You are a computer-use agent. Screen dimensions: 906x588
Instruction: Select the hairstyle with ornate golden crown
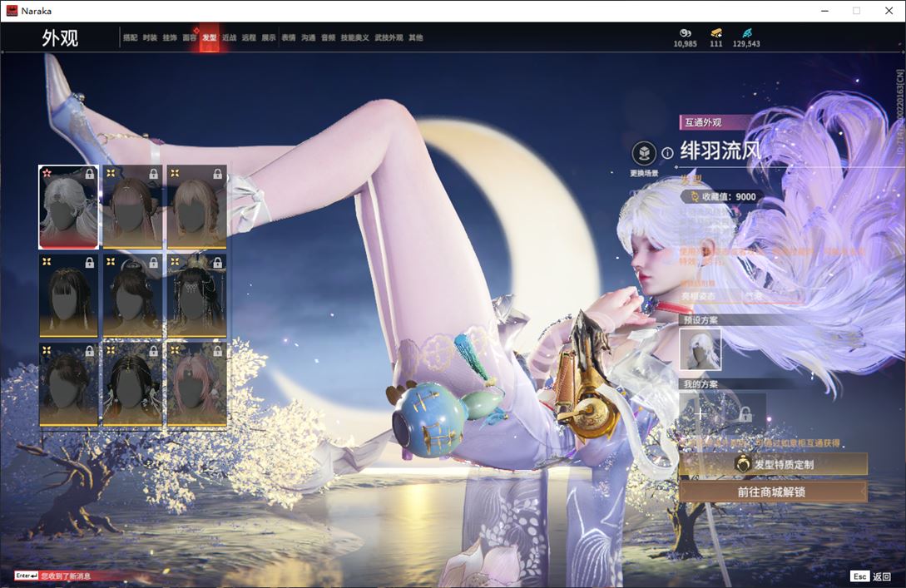click(x=196, y=296)
